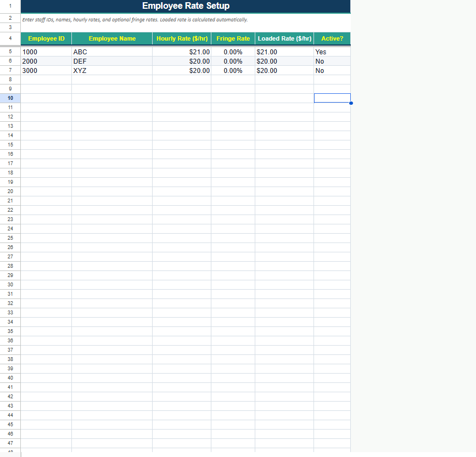Select highlighted row header 10
Viewport: 476px width, 457px height.
pos(10,98)
